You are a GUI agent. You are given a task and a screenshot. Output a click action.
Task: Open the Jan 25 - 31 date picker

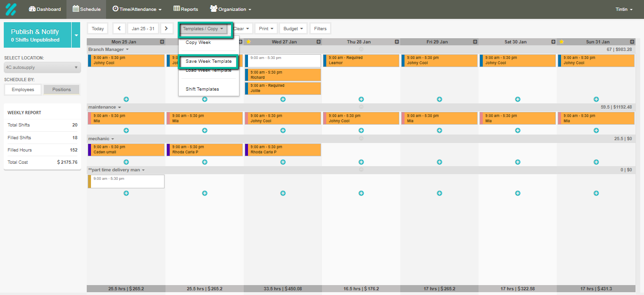coord(143,28)
